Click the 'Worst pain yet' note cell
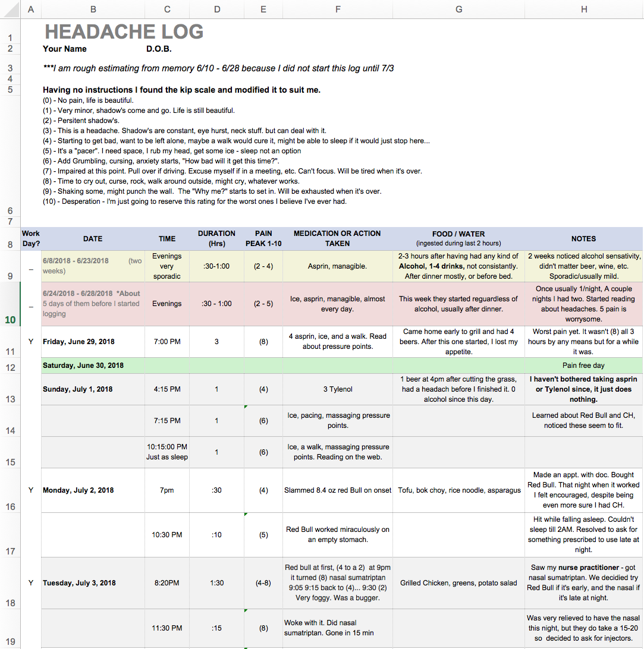Viewport: 644px width, 649px height. point(583,342)
